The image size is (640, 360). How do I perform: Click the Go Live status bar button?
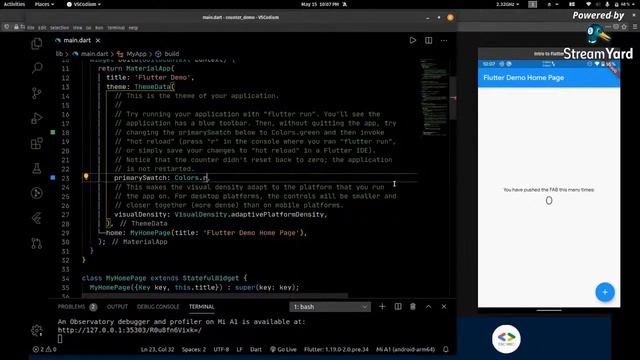point(283,349)
